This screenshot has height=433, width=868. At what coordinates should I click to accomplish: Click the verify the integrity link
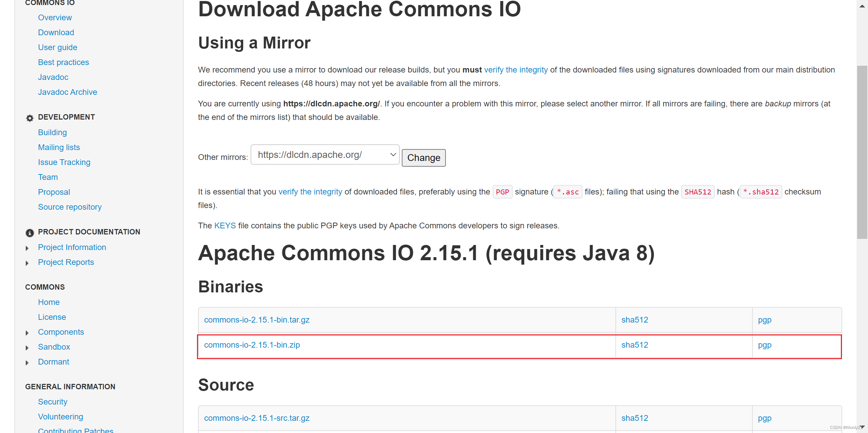coord(516,70)
